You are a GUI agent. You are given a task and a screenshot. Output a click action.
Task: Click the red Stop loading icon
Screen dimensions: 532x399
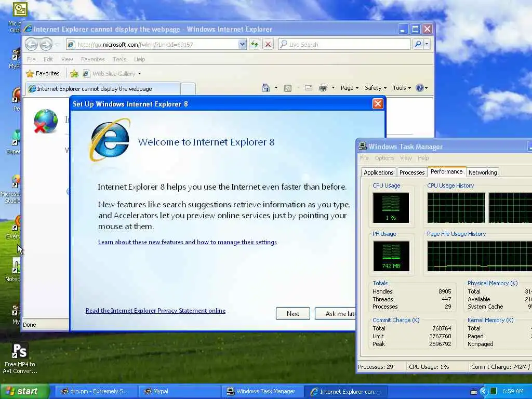click(x=268, y=44)
